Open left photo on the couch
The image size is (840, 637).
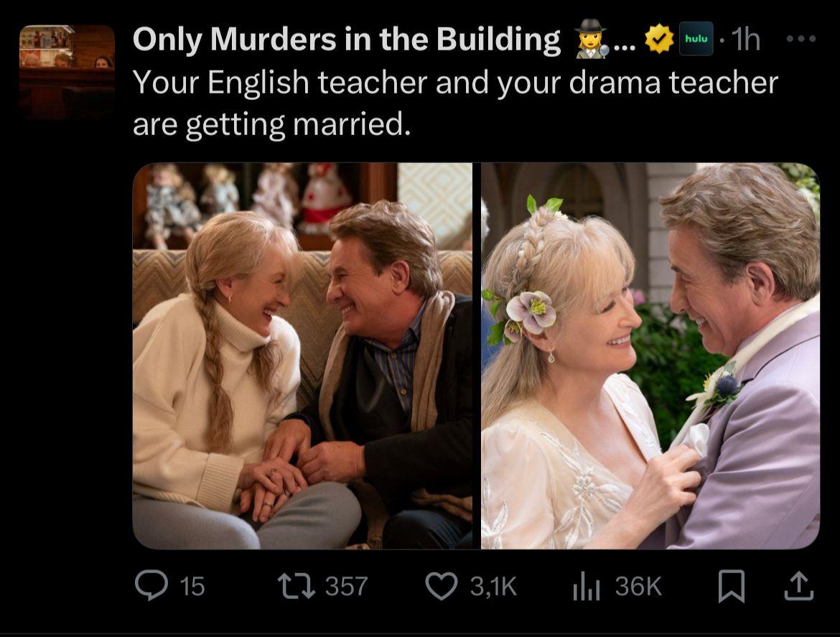coord(302,355)
